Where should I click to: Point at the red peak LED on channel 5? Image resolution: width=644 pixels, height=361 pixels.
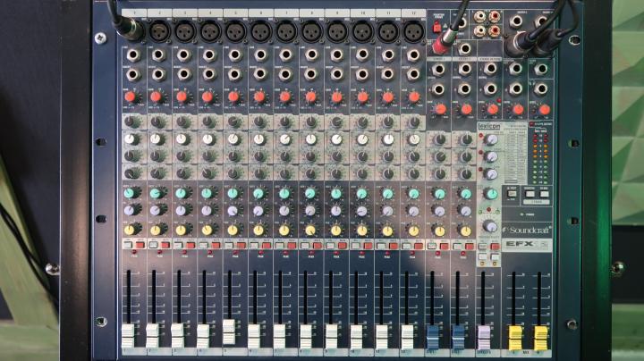point(236,253)
